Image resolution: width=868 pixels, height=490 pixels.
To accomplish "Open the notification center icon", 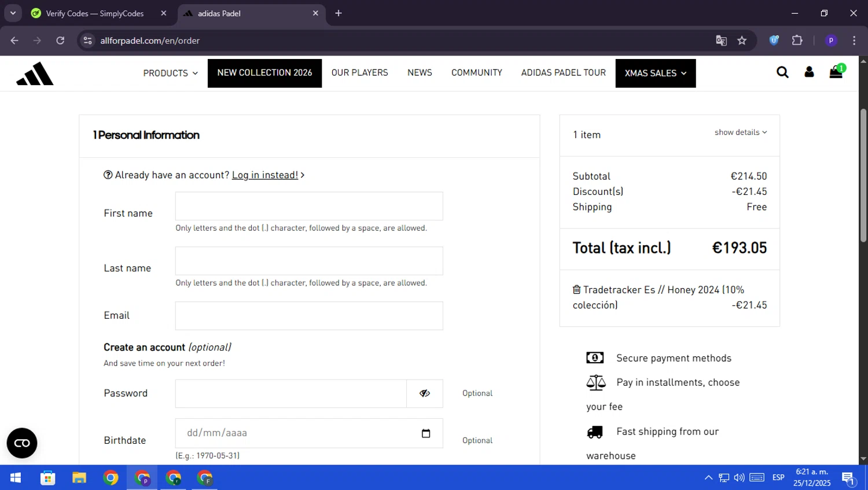I will tap(849, 478).
